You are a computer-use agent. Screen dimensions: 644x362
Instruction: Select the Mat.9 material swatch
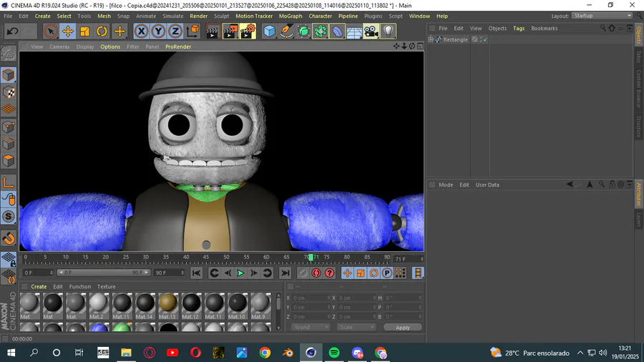click(x=260, y=305)
